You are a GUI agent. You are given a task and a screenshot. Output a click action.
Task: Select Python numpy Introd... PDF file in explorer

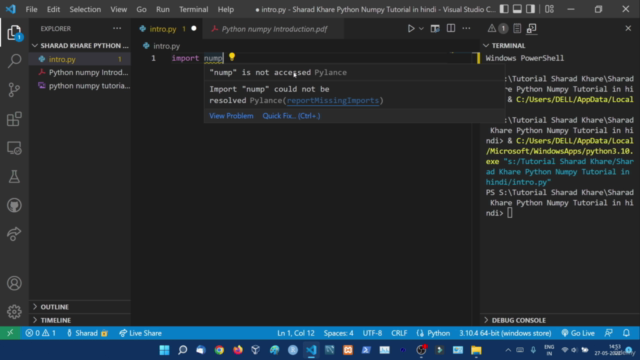[80, 73]
